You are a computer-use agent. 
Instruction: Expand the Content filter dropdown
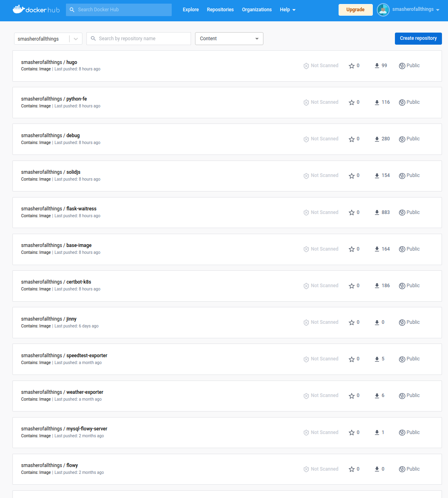coord(229,39)
